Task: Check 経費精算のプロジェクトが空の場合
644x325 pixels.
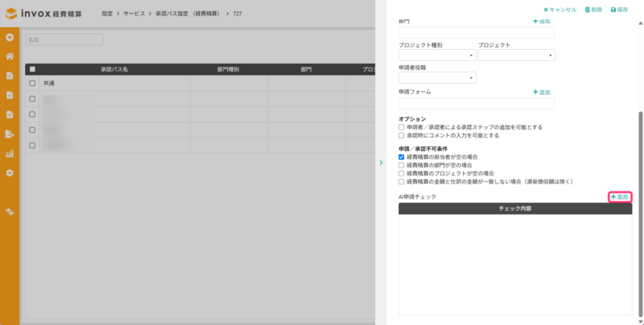Action: 401,174
